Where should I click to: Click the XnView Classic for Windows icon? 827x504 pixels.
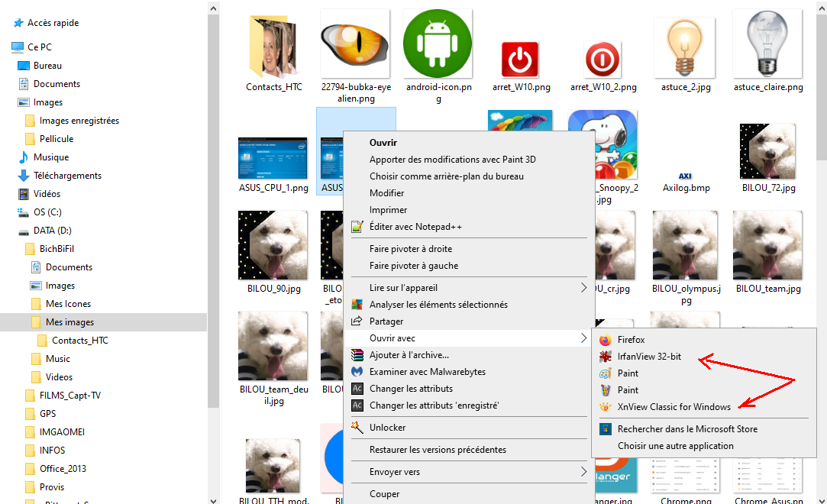tap(605, 407)
